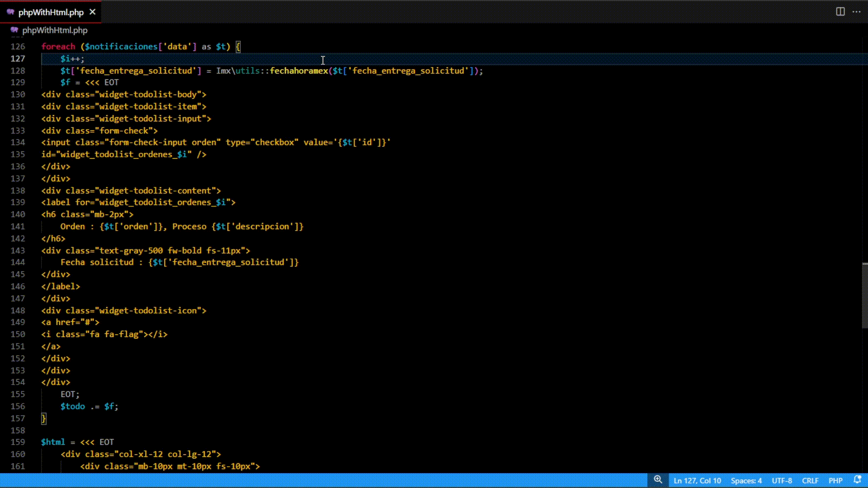Viewport: 868px width, 488px height.
Task: Select the phpWithHtml.php editor tab
Action: pyautogui.click(x=51, y=12)
